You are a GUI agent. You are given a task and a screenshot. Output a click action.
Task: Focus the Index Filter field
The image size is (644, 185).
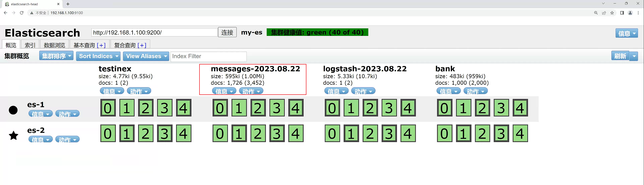coord(209,56)
